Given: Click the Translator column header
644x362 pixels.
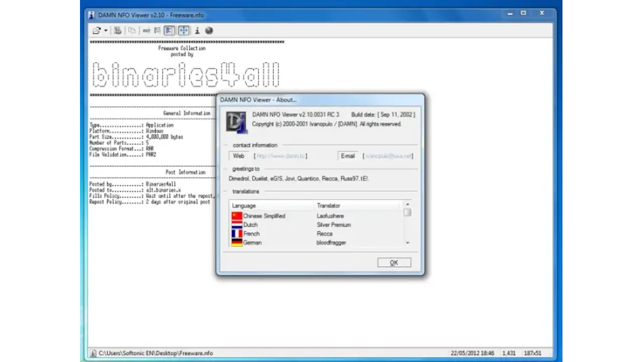Looking at the screenshot, I should pyautogui.click(x=357, y=206).
